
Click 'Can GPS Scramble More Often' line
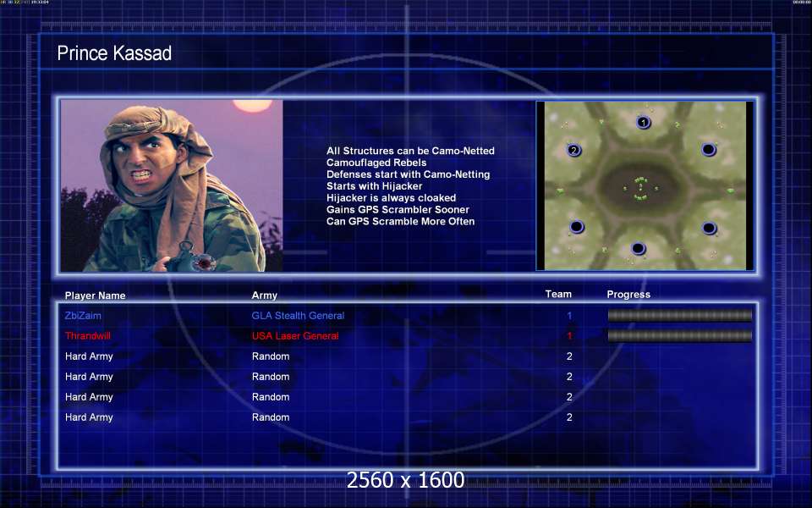click(400, 221)
